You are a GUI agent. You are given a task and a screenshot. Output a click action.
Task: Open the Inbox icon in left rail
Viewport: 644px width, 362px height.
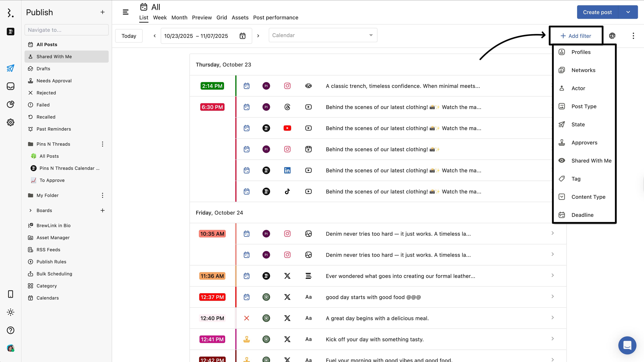(11, 86)
